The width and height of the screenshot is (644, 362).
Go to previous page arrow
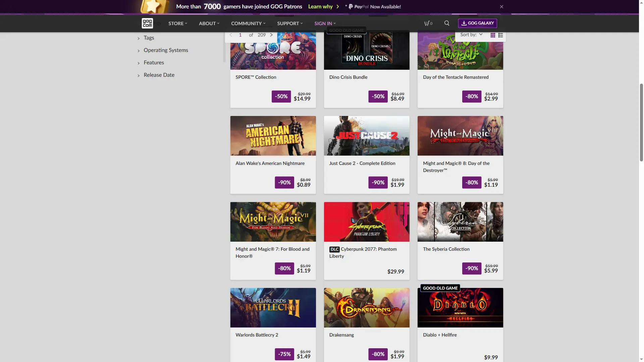coord(231,35)
